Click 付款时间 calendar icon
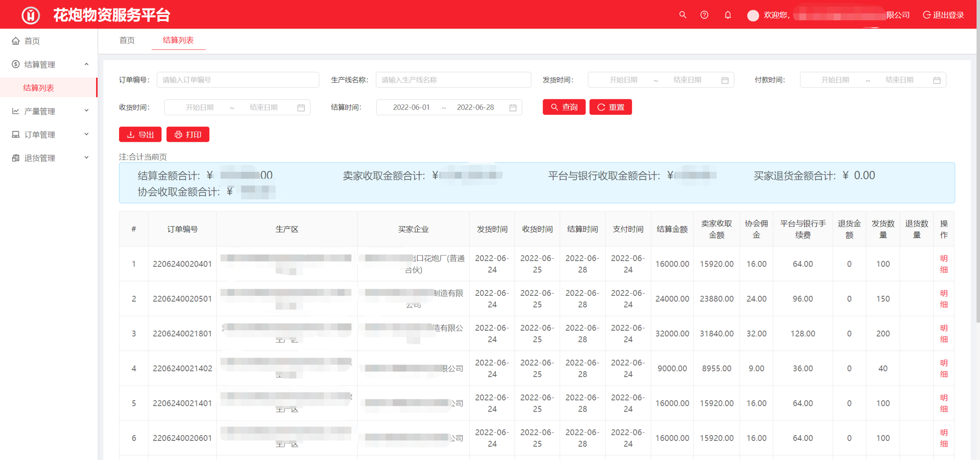The image size is (980, 460). [937, 80]
